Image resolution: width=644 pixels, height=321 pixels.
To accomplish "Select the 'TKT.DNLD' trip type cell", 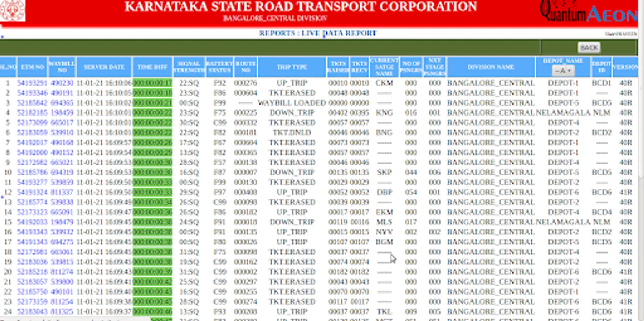I will [x=292, y=133].
